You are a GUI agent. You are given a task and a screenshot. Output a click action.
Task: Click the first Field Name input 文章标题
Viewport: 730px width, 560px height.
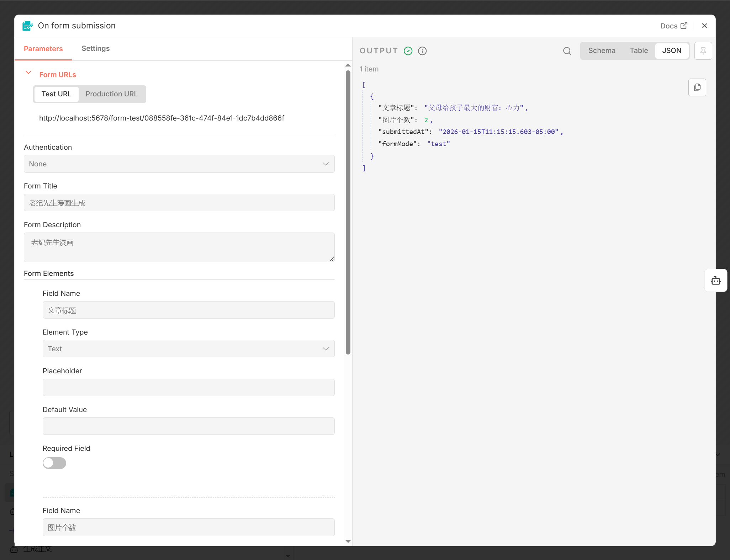(188, 310)
